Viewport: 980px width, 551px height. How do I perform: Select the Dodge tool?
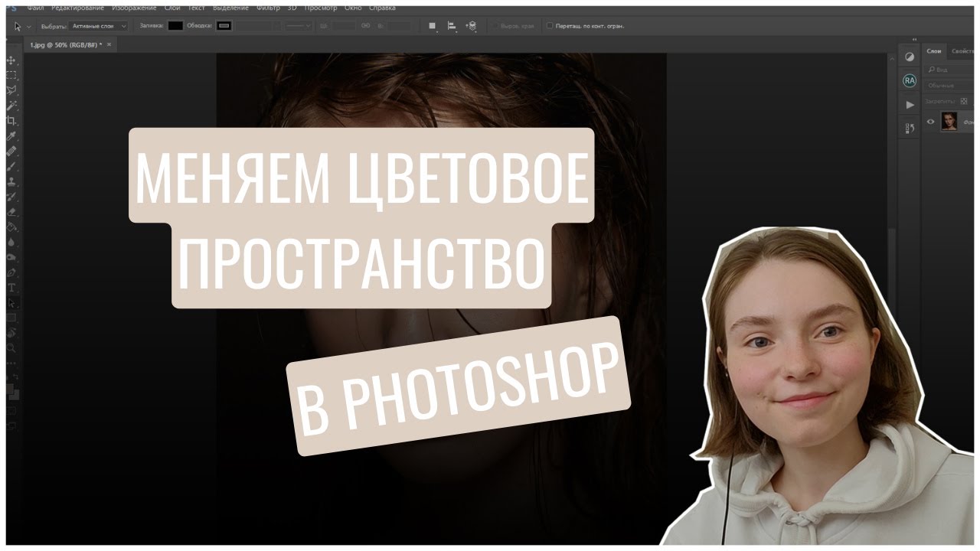11,258
